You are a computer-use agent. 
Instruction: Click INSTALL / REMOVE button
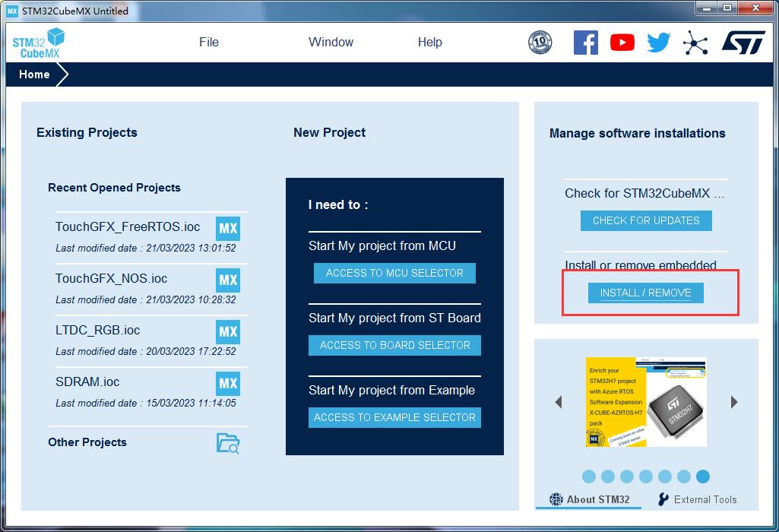[645, 293]
